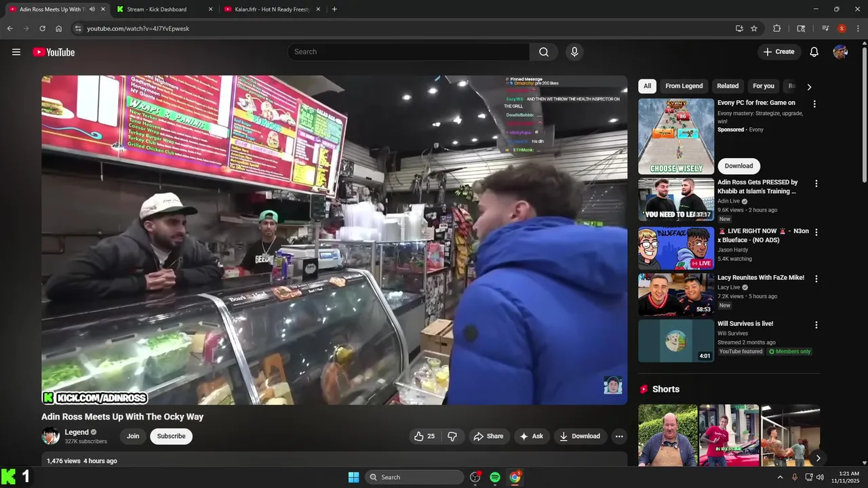Bookmark this page with star icon
868x488 pixels.
[754, 28]
